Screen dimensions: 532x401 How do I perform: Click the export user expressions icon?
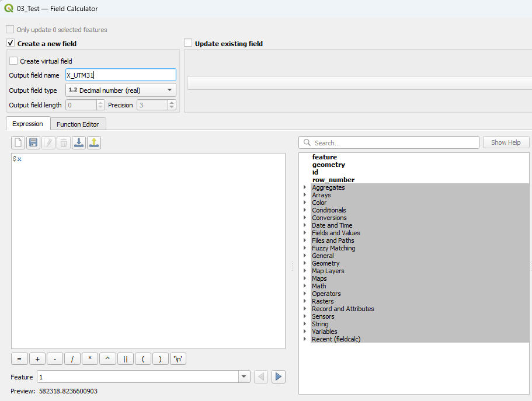pyautogui.click(x=94, y=143)
